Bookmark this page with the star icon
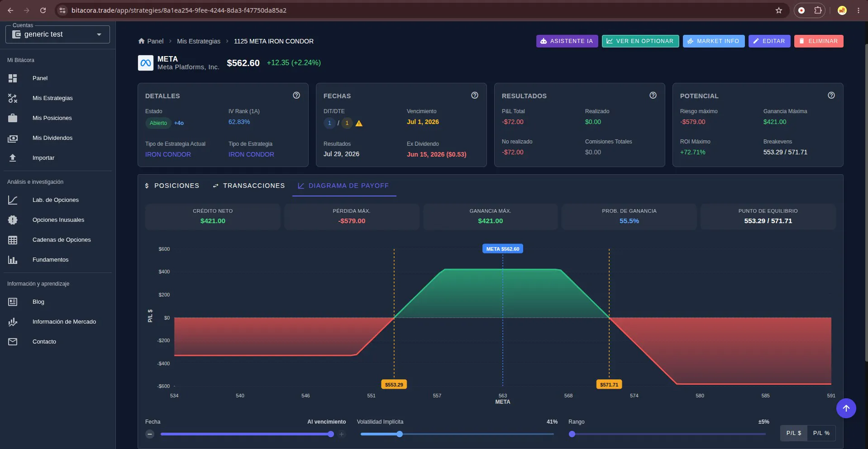Viewport: 868px width, 449px height. 779,10
